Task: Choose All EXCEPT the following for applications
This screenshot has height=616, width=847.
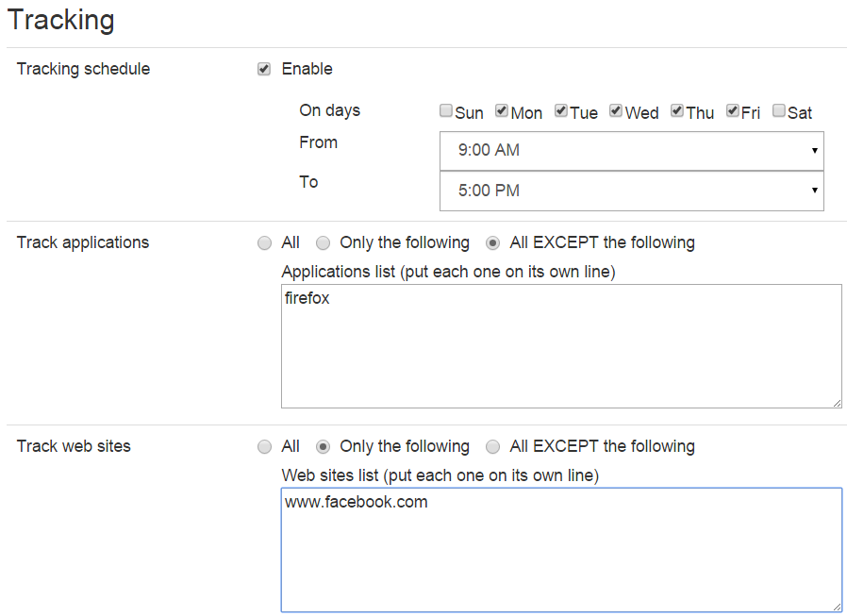Action: [x=492, y=243]
